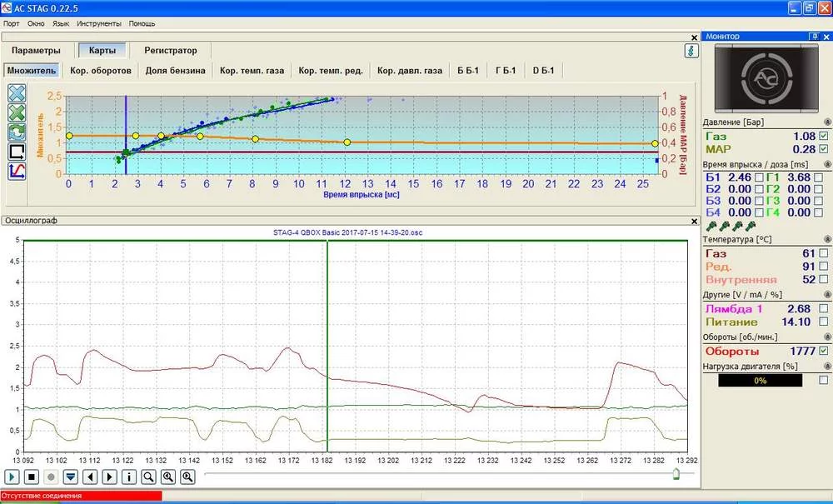Image resolution: width=833 pixels, height=504 pixels.
Task: Click the blue info scroll icon
Action: pyautogui.click(x=691, y=51)
